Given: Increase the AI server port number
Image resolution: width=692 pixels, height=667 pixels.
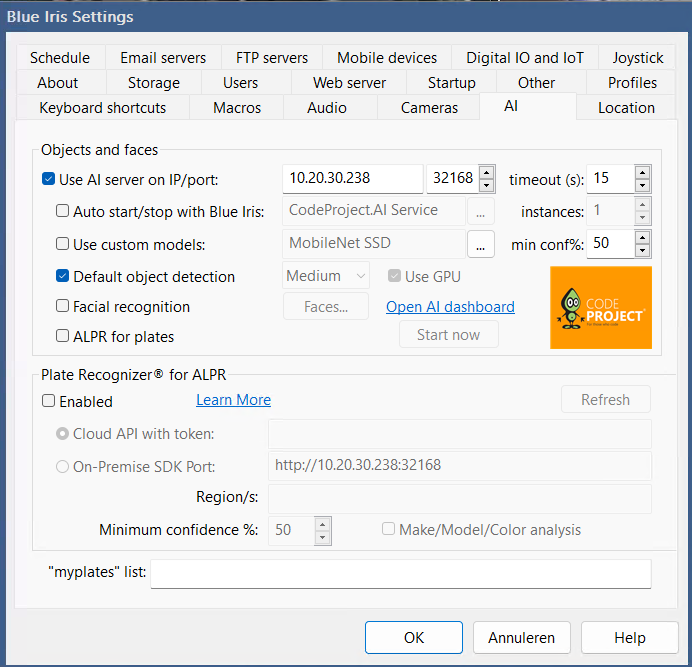Looking at the screenshot, I should coord(486,173).
